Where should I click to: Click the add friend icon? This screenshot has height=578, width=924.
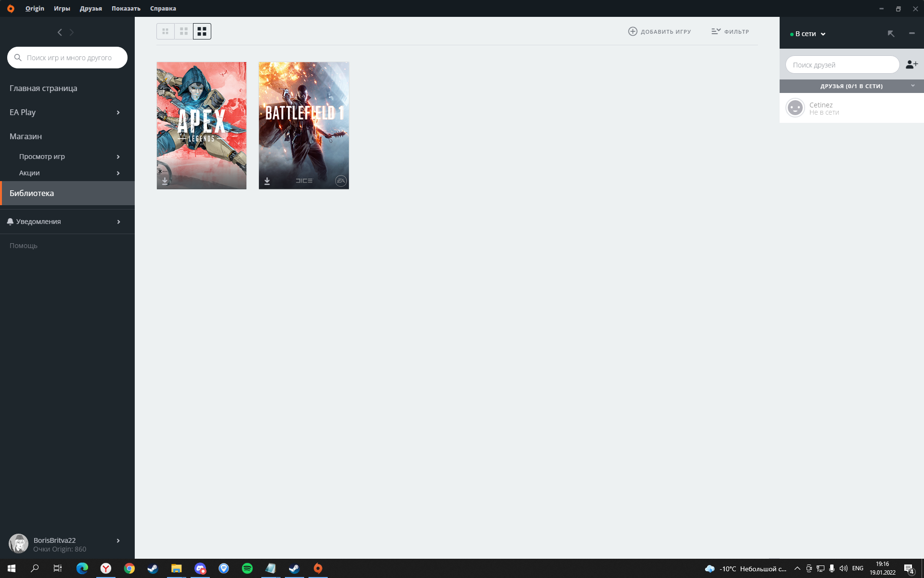pyautogui.click(x=912, y=64)
